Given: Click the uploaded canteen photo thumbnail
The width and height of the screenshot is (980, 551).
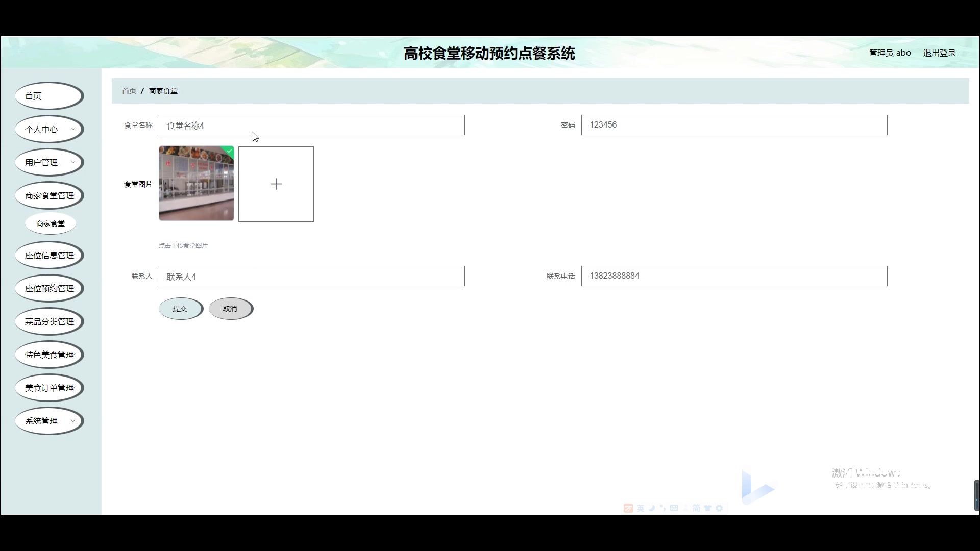Looking at the screenshot, I should tap(196, 184).
